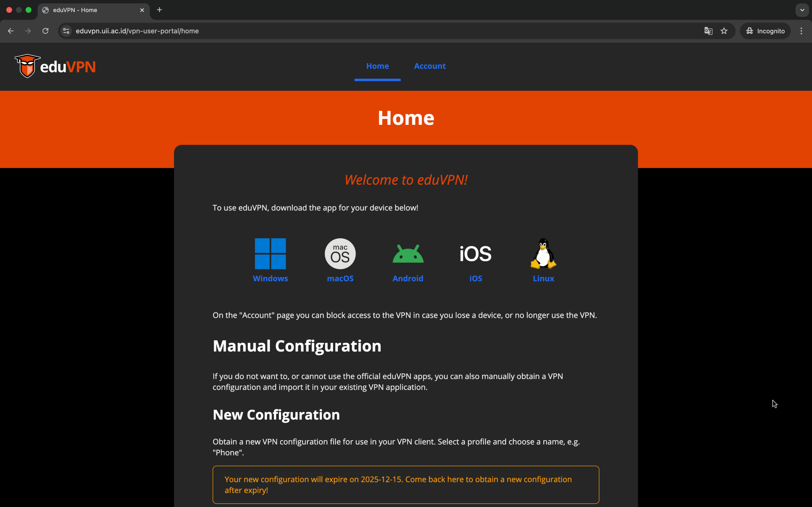Select the macOS download icon

[x=340, y=254]
